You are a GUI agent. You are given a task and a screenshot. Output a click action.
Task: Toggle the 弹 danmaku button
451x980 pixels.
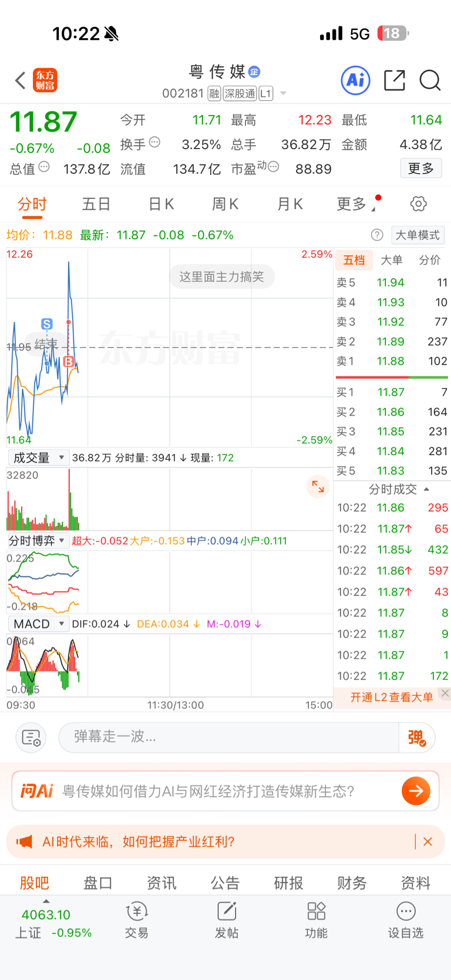417,737
